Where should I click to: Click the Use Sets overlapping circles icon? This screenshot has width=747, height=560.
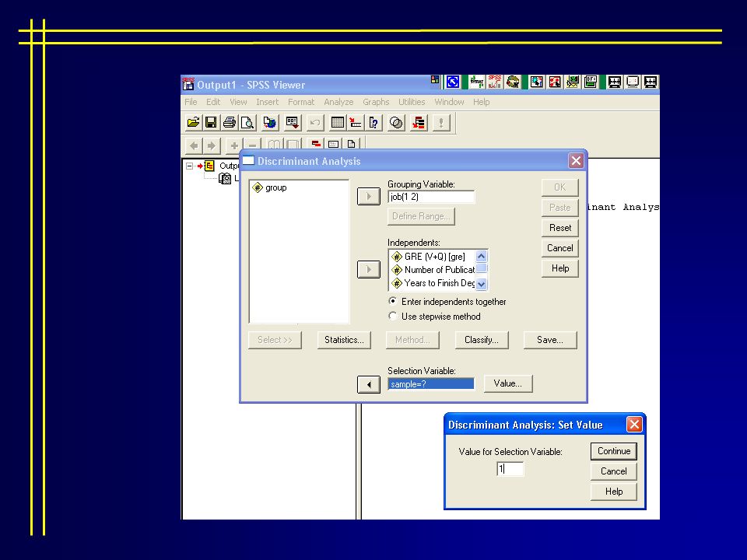(x=396, y=123)
